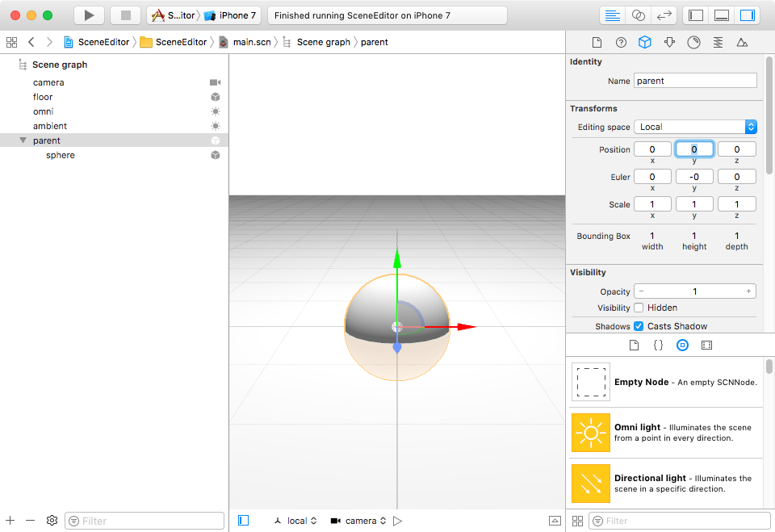Click the light icon beside omni node
Viewport: 775px width, 532px height.
215,111
